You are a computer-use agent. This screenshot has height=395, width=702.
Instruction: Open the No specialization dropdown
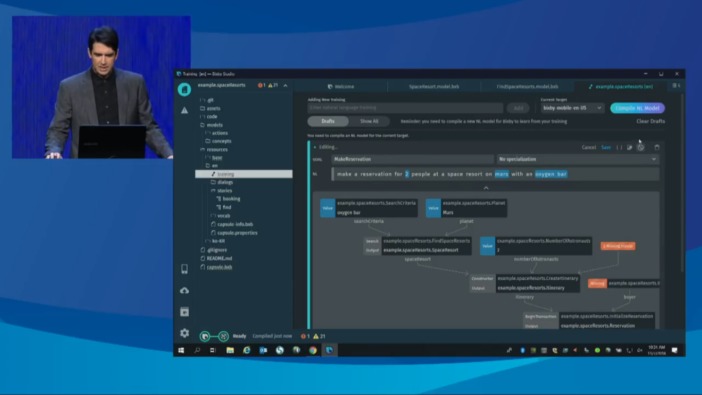578,159
